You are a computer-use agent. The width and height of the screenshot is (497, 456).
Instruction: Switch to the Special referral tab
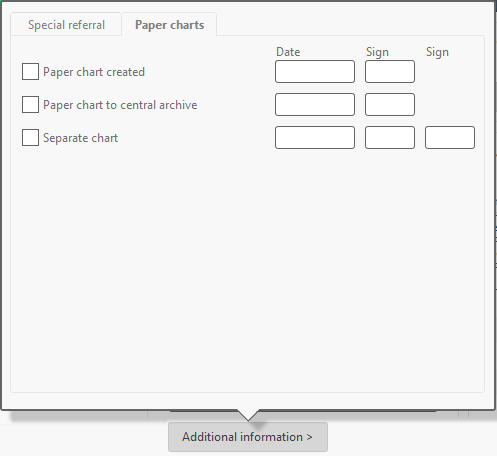[66, 25]
